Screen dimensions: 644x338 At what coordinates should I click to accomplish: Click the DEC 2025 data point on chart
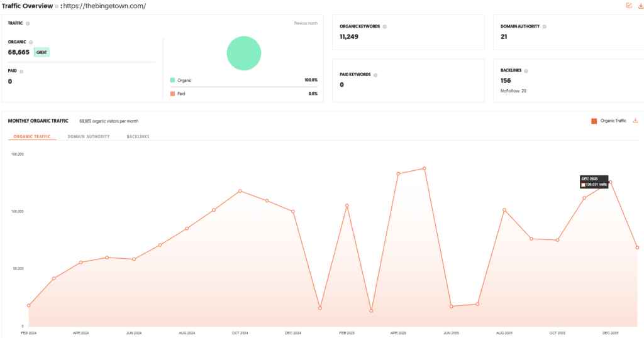coord(609,182)
